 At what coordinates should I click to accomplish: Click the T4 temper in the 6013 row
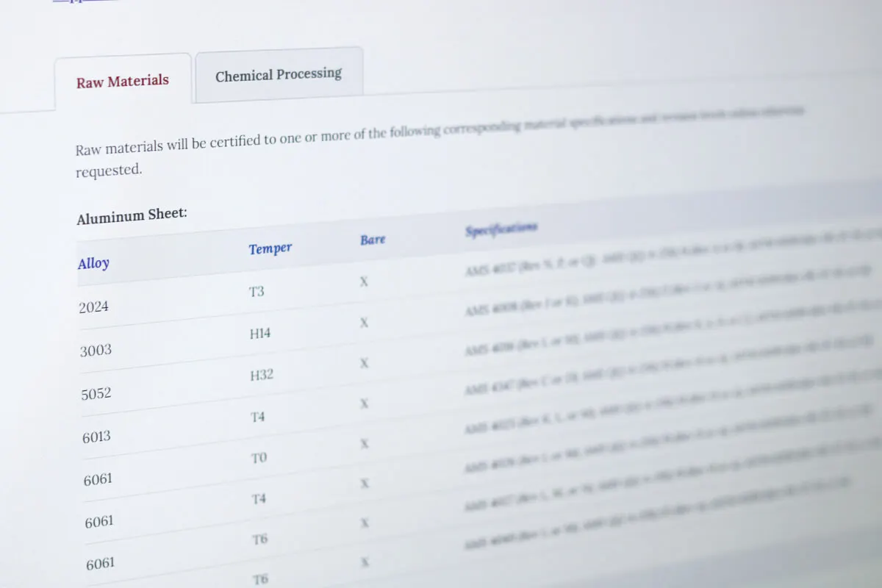point(258,417)
